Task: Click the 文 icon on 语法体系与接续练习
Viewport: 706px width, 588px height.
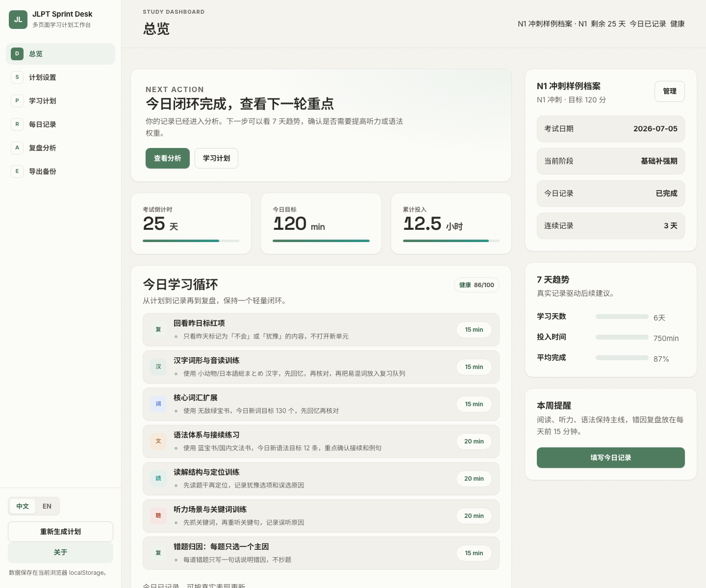Action: 158,441
